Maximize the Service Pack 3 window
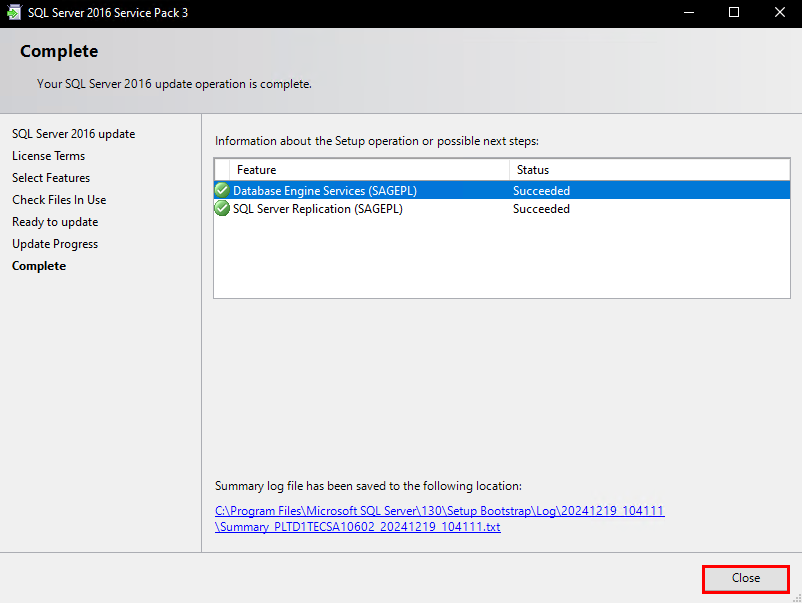802x603 pixels. pos(734,12)
